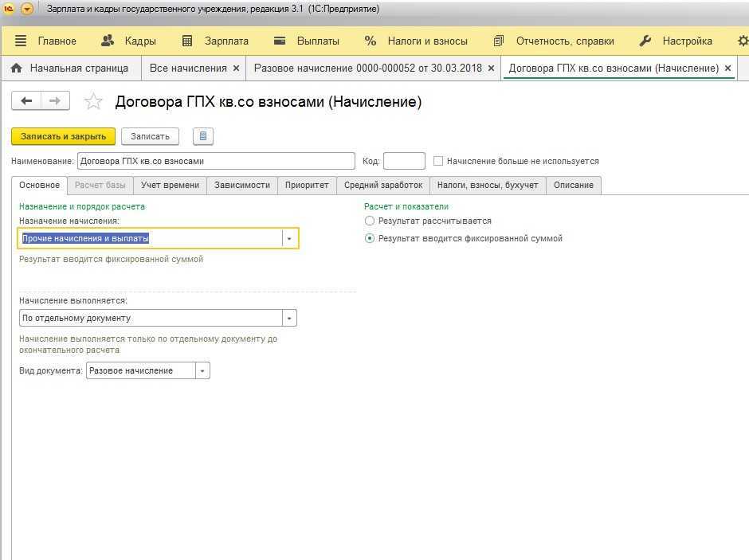Go forward with the right arrow button
Screen dimensions: 749x560
click(x=56, y=100)
